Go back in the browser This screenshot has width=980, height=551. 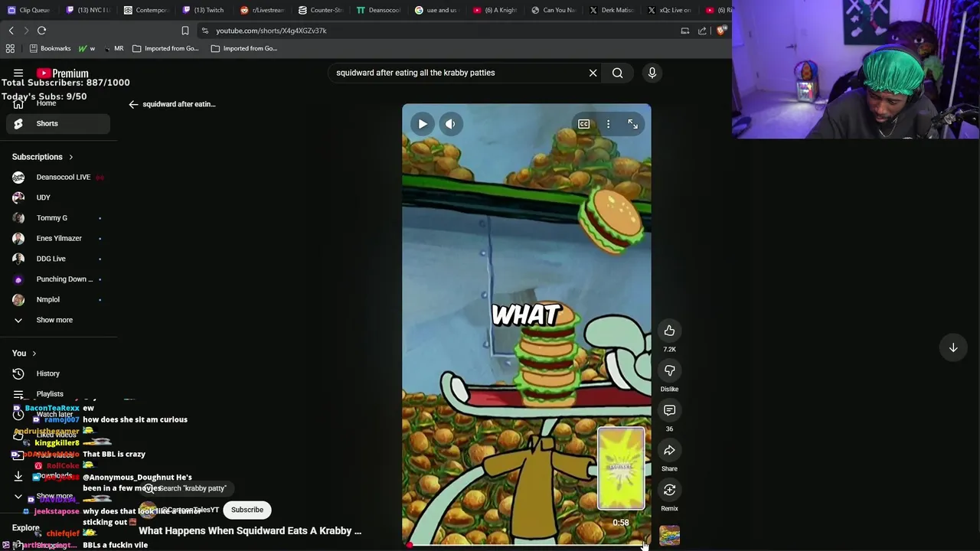tap(11, 31)
